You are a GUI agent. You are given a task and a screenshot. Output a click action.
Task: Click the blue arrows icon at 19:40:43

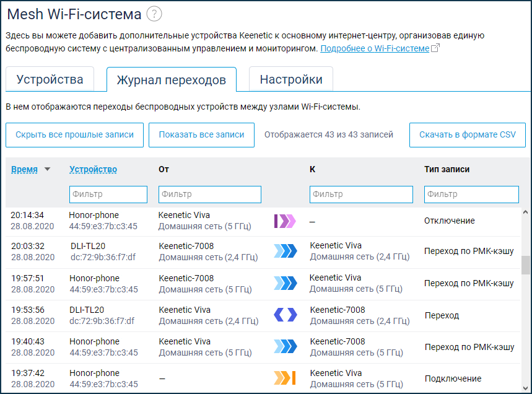tap(286, 346)
